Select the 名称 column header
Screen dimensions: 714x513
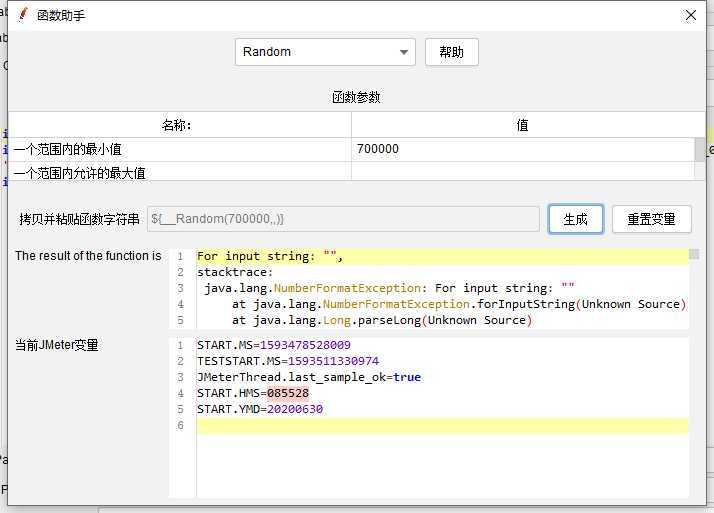179,125
